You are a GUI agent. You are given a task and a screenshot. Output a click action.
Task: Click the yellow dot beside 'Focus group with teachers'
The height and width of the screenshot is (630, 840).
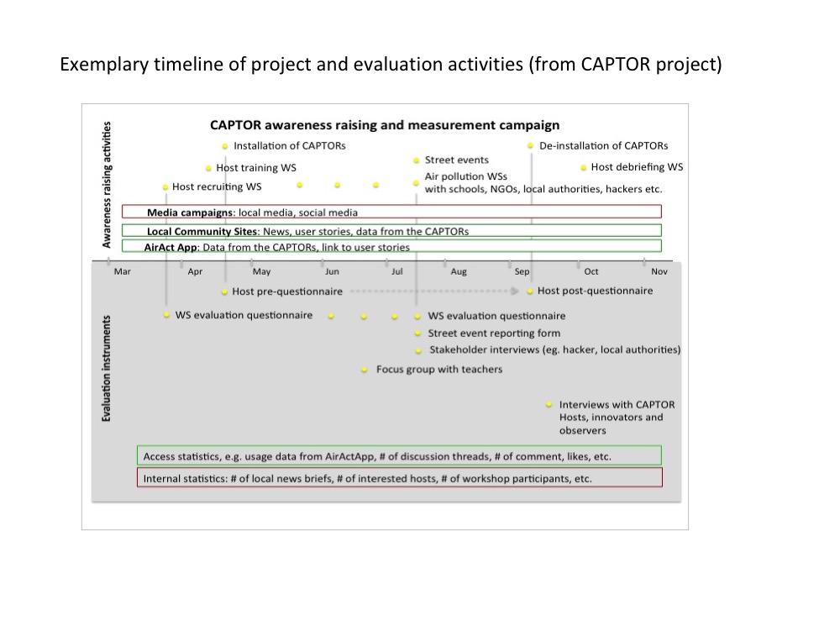coord(365,370)
